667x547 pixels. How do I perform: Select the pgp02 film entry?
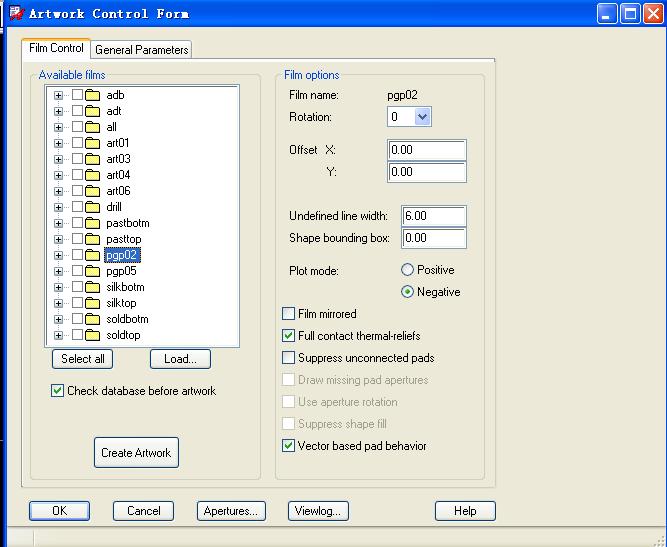click(122, 255)
